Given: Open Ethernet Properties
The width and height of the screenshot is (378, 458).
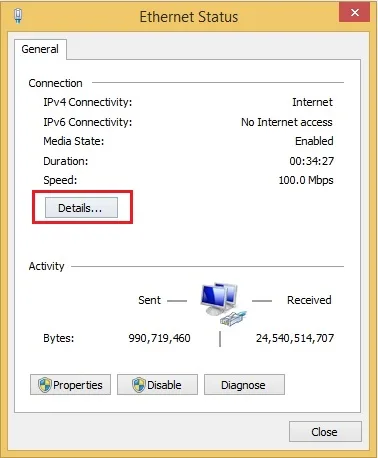Looking at the screenshot, I should [x=70, y=385].
